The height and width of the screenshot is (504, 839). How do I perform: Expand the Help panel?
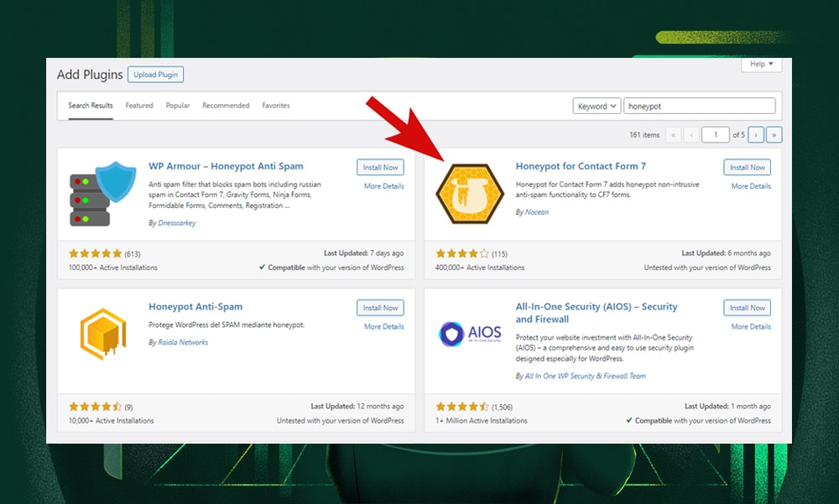(x=761, y=64)
